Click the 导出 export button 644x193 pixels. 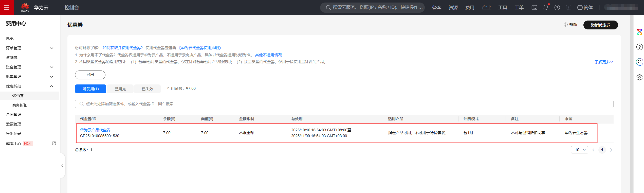point(90,75)
